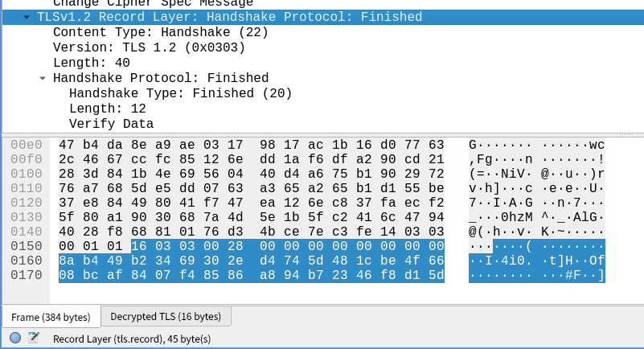Select the Length: 12 field
The height and width of the screenshot is (349, 644).
coord(108,109)
